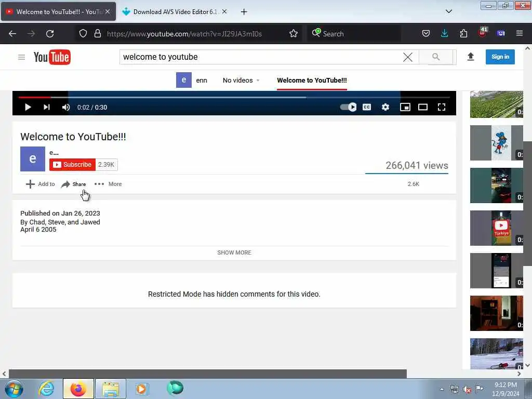The image size is (532, 399).
Task: Submit search with magnifier button
Action: pos(436,57)
